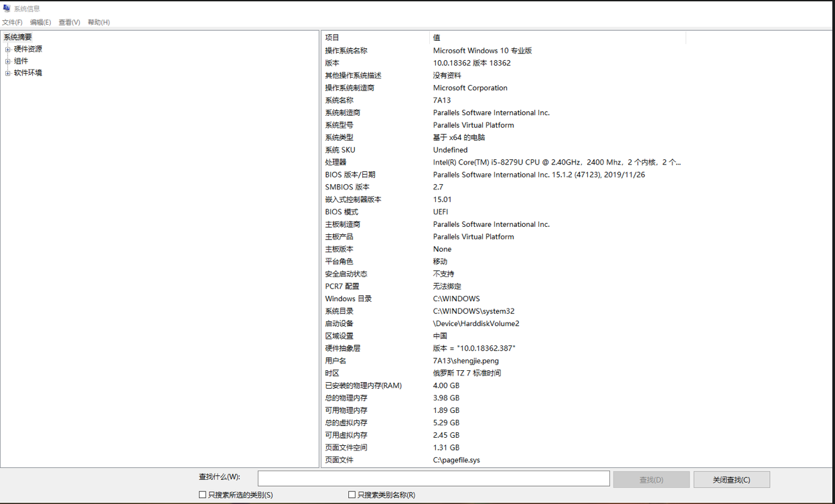
Task: Focus the 查找什么 search input field
Action: point(433,479)
